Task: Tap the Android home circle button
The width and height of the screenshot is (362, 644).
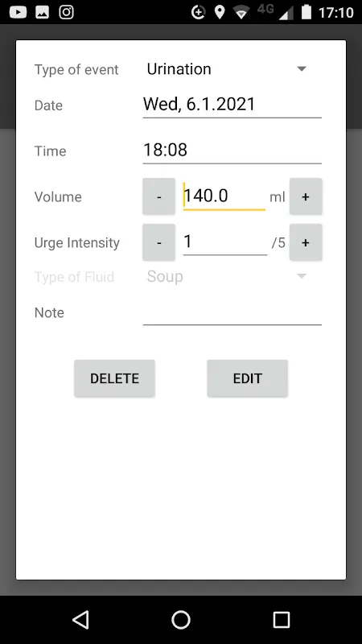Action: pyautogui.click(x=181, y=619)
